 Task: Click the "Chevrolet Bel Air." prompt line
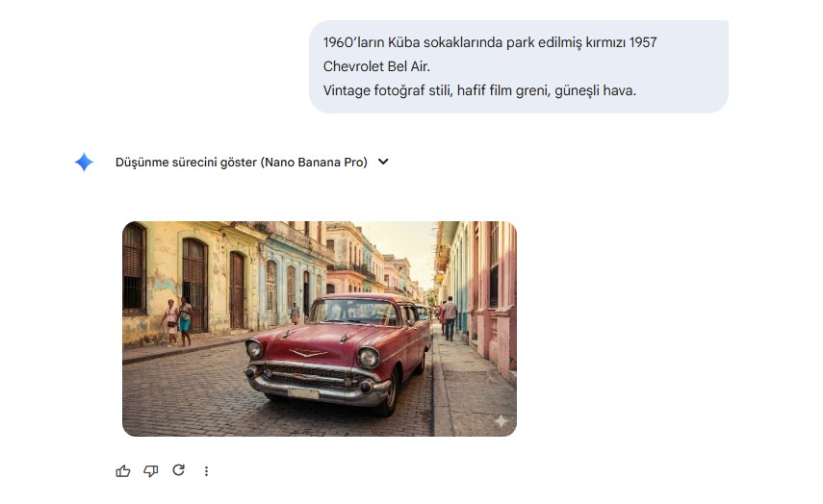pos(376,67)
